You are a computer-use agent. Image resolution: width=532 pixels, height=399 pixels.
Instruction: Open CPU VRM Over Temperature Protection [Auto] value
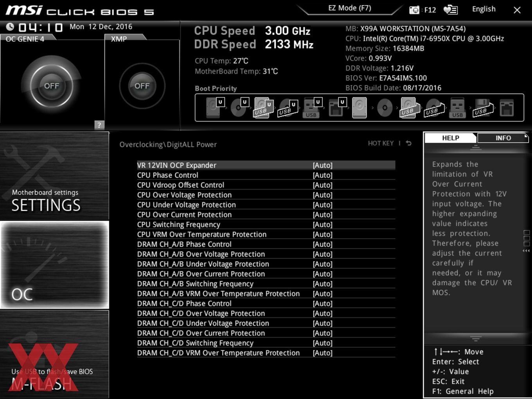pyautogui.click(x=322, y=234)
